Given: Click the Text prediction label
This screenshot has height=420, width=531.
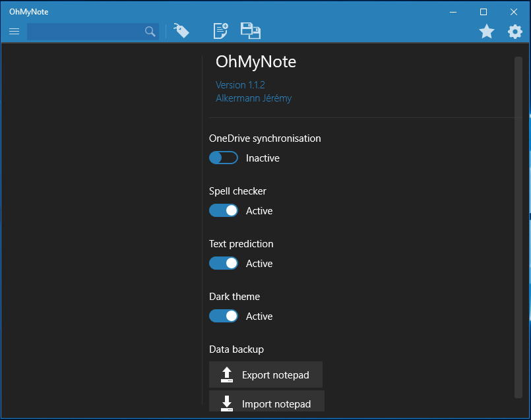Looking at the screenshot, I should click(241, 244).
